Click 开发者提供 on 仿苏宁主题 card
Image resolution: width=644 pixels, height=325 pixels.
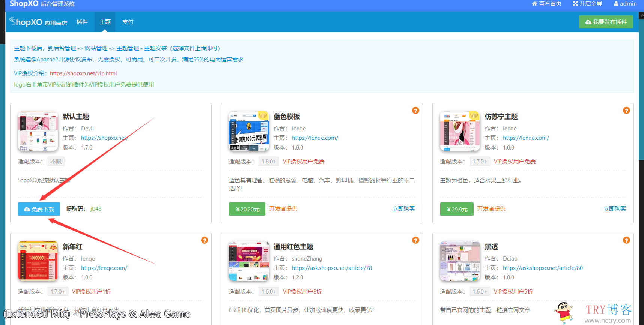click(x=491, y=208)
